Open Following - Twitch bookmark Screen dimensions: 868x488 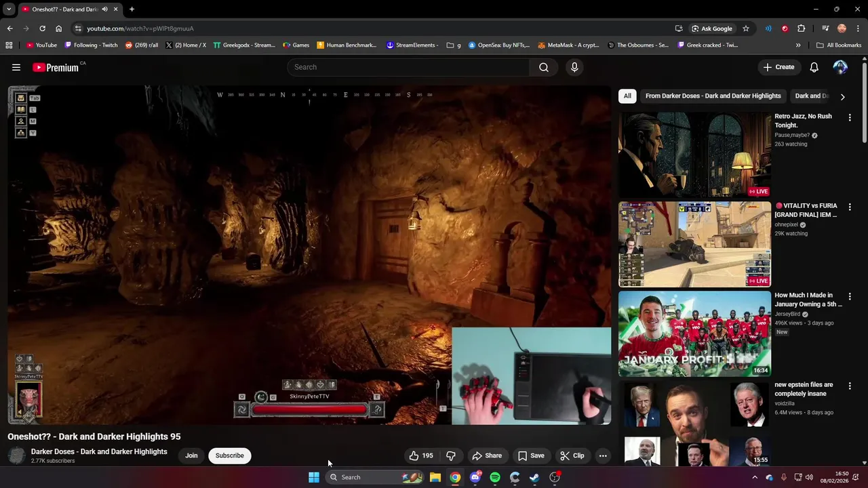click(x=91, y=45)
